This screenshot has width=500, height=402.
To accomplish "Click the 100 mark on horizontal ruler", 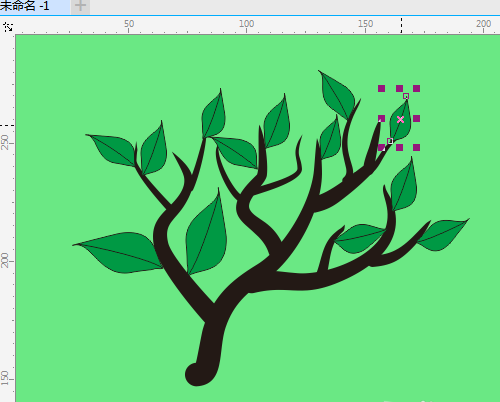I will coord(246,24).
